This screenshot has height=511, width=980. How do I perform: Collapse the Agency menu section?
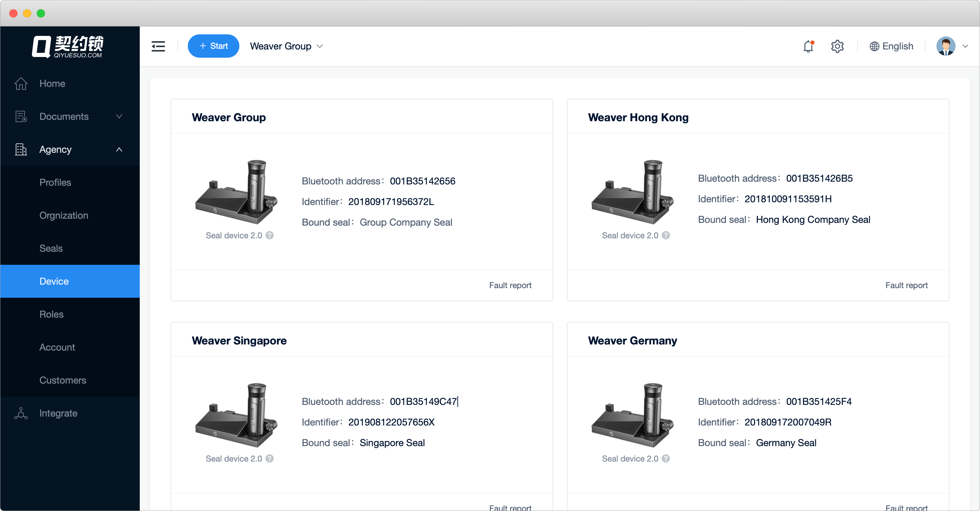click(119, 149)
